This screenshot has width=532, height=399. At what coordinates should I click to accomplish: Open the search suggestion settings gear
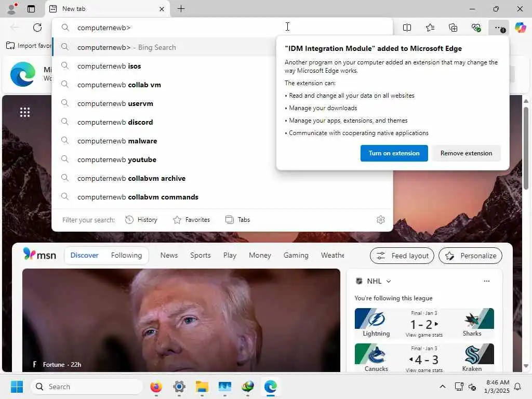click(x=381, y=220)
